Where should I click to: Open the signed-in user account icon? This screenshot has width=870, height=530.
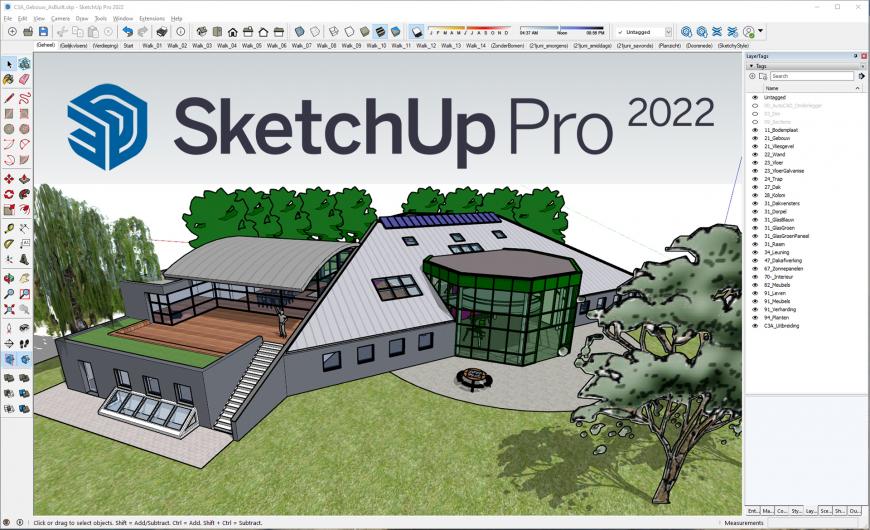tap(748, 32)
